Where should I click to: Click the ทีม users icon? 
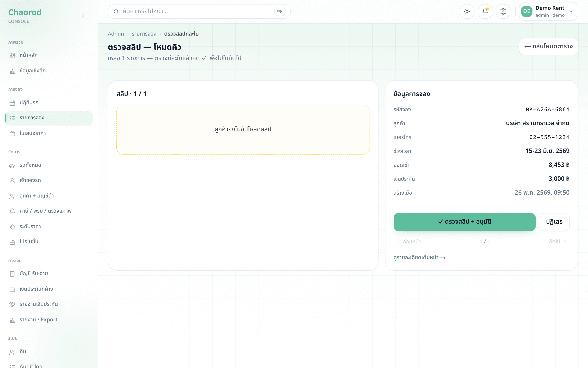pyautogui.click(x=12, y=352)
